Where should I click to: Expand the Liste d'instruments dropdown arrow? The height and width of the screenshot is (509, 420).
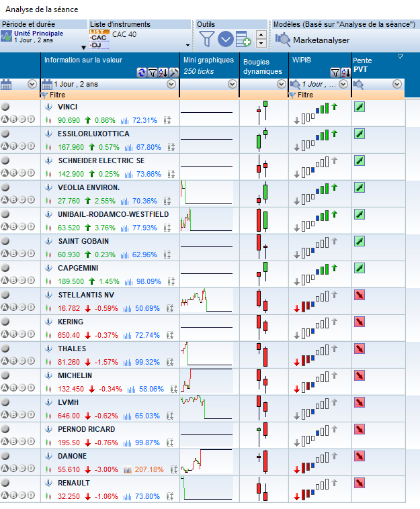click(187, 46)
